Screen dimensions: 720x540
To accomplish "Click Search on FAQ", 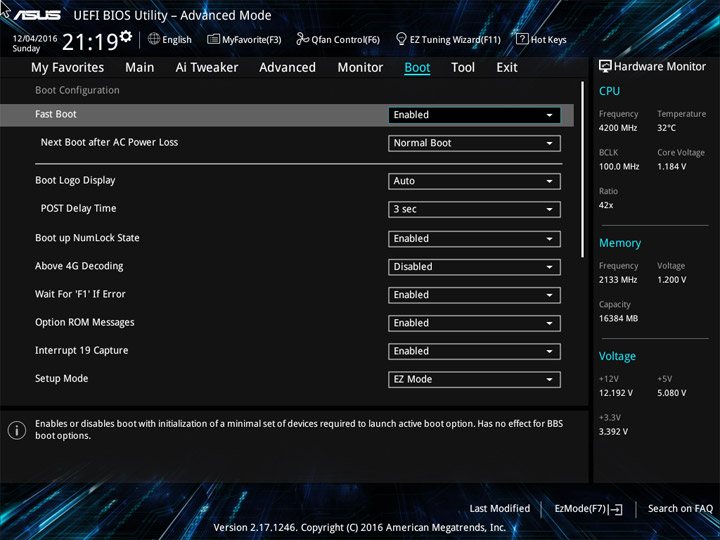I will (680, 509).
